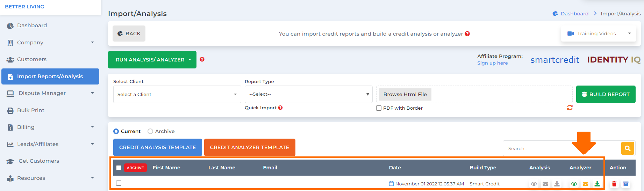Select the Current radio button
This screenshot has height=191, width=644.
point(116,131)
